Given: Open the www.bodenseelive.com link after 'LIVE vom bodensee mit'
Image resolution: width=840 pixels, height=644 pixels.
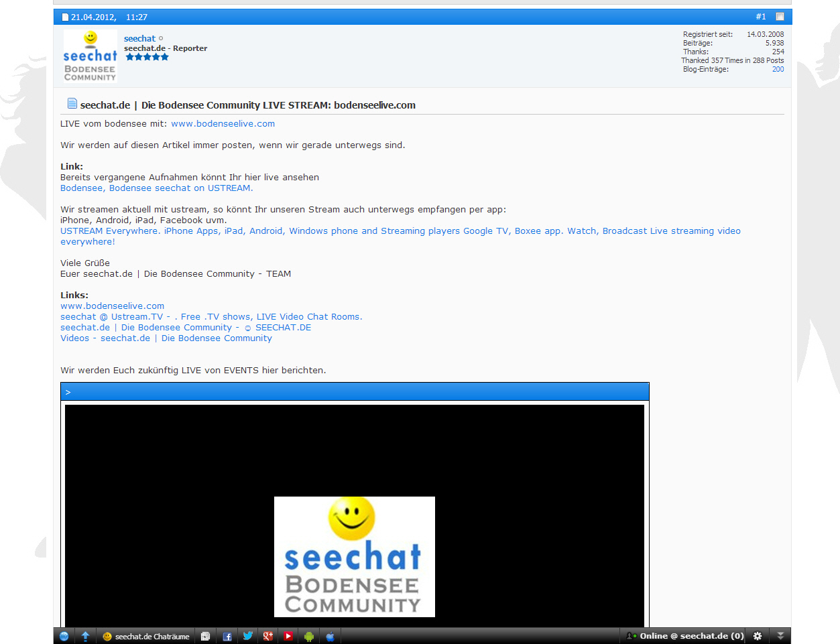Looking at the screenshot, I should click(223, 124).
